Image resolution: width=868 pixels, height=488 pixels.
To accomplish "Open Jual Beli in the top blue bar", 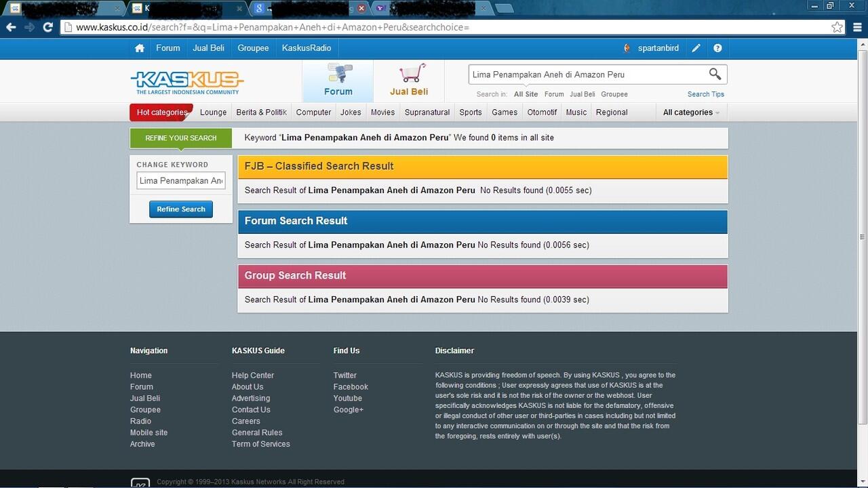I will [209, 48].
